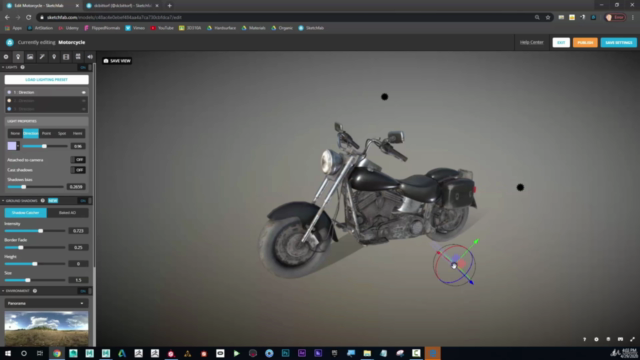Click Load Lighting Preset button
The width and height of the screenshot is (640, 360).
[47, 80]
